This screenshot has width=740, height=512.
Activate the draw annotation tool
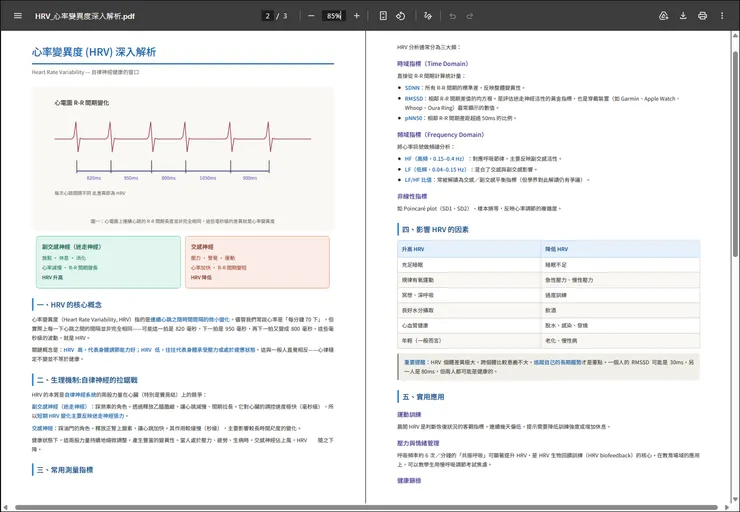point(428,16)
